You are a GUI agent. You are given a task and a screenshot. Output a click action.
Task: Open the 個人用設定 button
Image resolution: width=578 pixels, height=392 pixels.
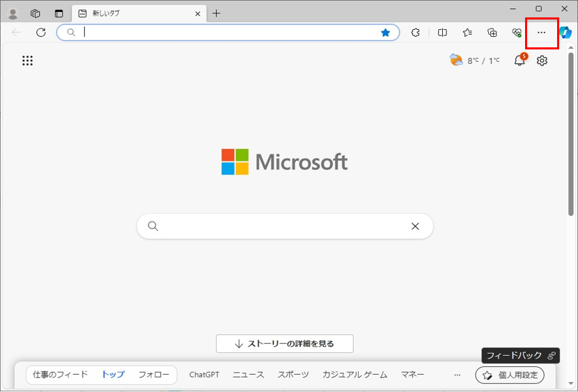[510, 375]
